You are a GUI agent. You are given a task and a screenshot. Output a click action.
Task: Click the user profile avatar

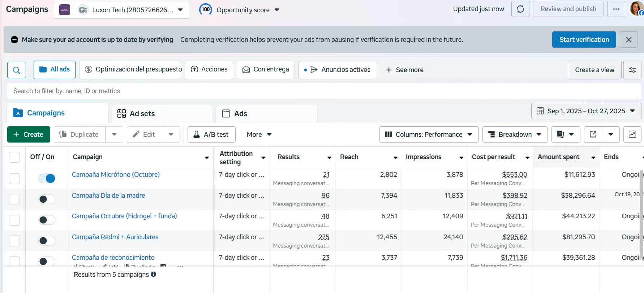click(636, 8)
